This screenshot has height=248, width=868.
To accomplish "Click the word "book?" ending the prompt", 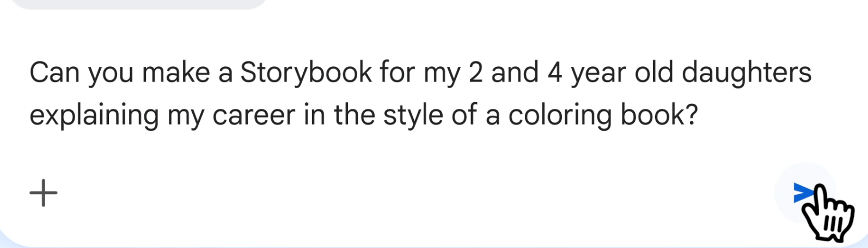I will pyautogui.click(x=659, y=115).
